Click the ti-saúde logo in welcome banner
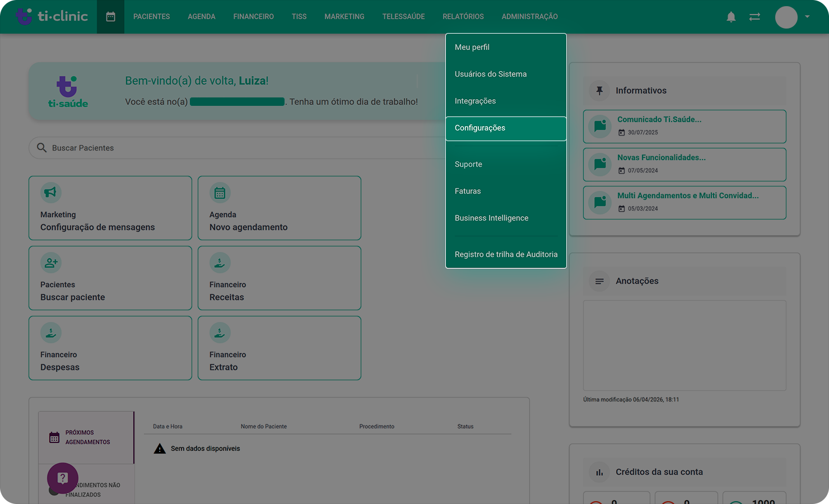829x504 pixels. click(68, 92)
